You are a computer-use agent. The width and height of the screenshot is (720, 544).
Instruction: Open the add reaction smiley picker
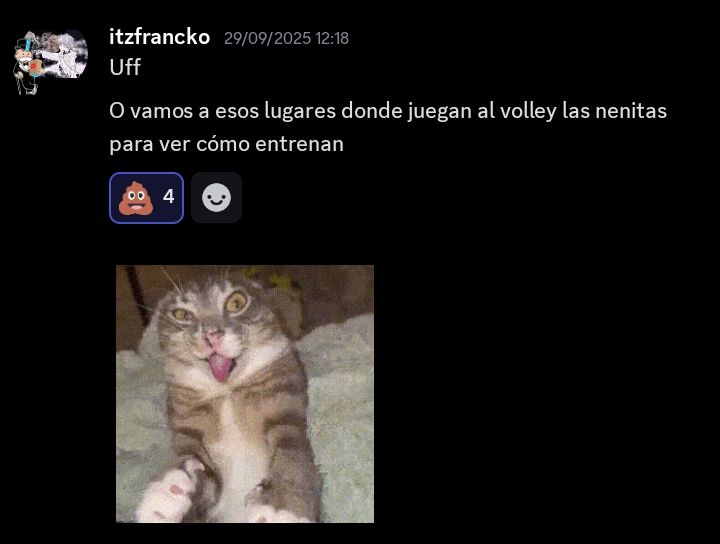coord(216,198)
